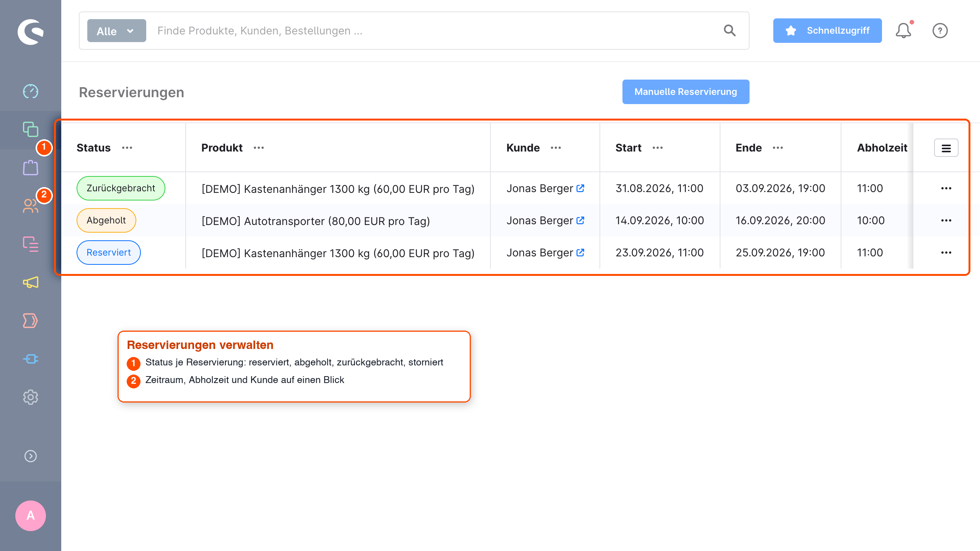Open the Status column options menu

[x=127, y=148]
